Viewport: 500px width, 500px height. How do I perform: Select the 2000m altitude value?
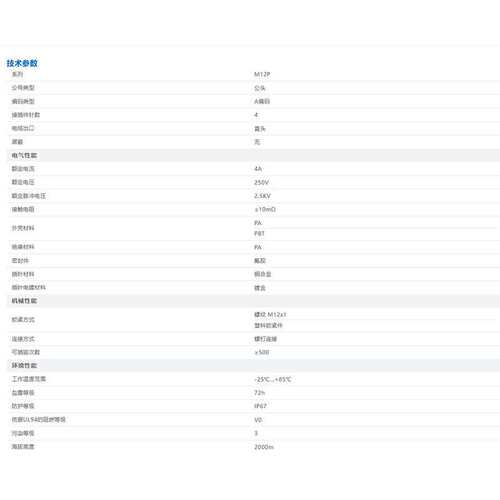coord(264,447)
